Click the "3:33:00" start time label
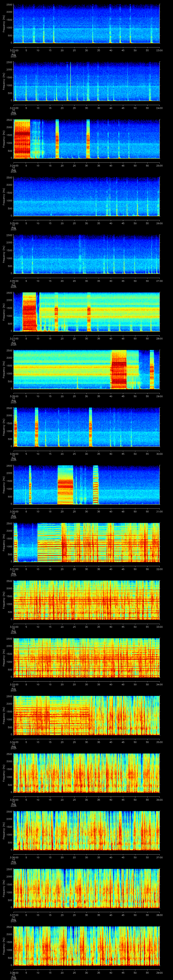Viewport: 173px width, 980px height. [14, 685]
